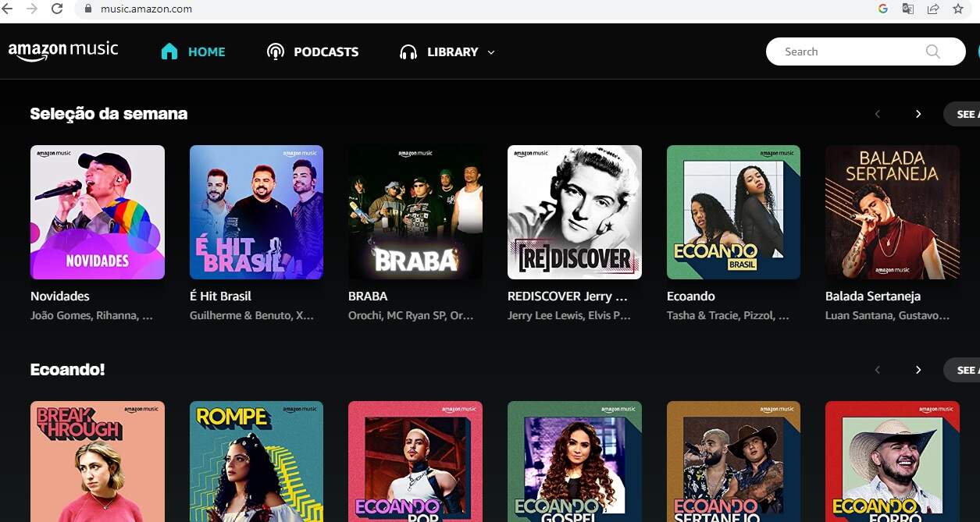The image size is (980, 522).
Task: Click the 'Ecoando!' section heading
Action: pyautogui.click(x=67, y=370)
